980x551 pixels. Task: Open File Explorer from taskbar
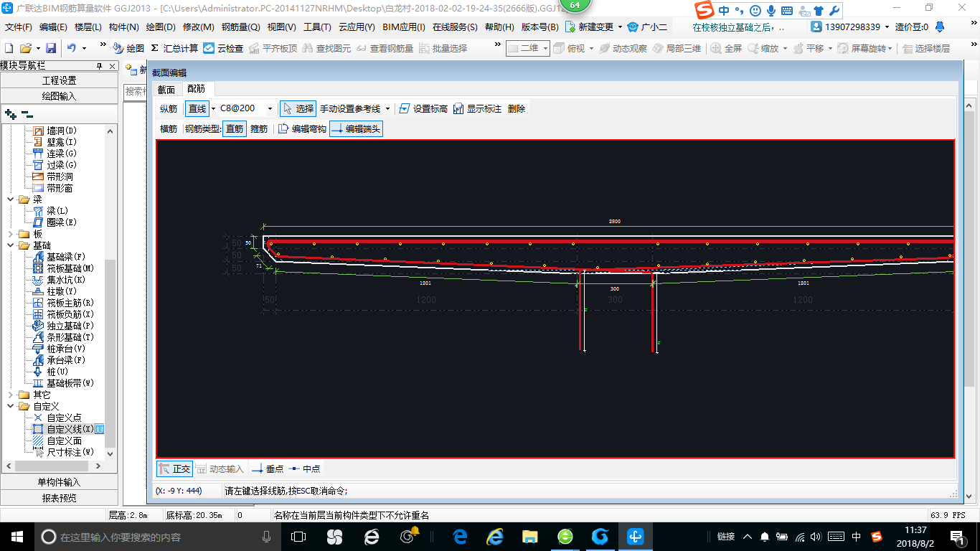click(x=529, y=537)
